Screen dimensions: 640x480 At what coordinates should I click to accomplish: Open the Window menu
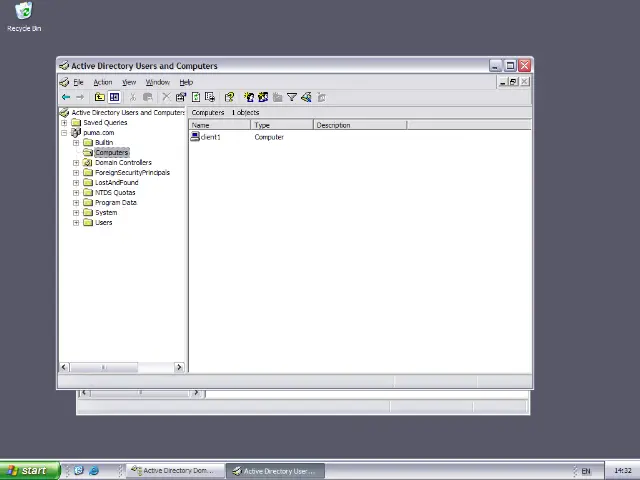pos(158,82)
